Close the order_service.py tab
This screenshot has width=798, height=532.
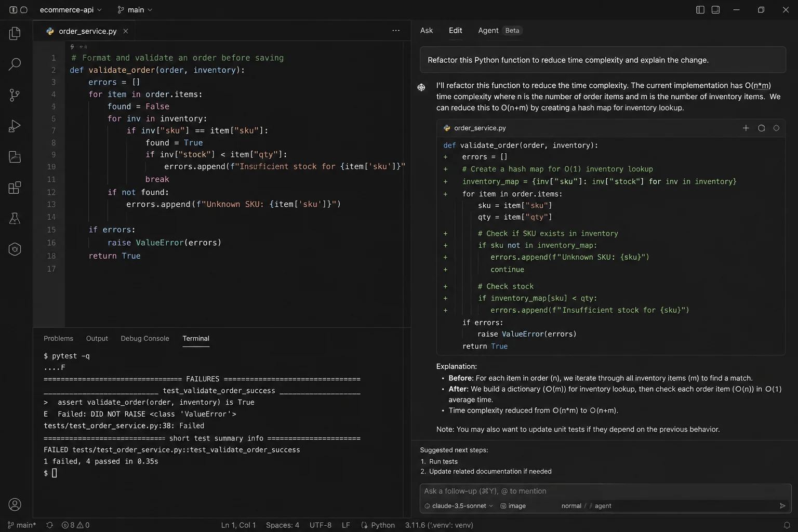coord(125,31)
